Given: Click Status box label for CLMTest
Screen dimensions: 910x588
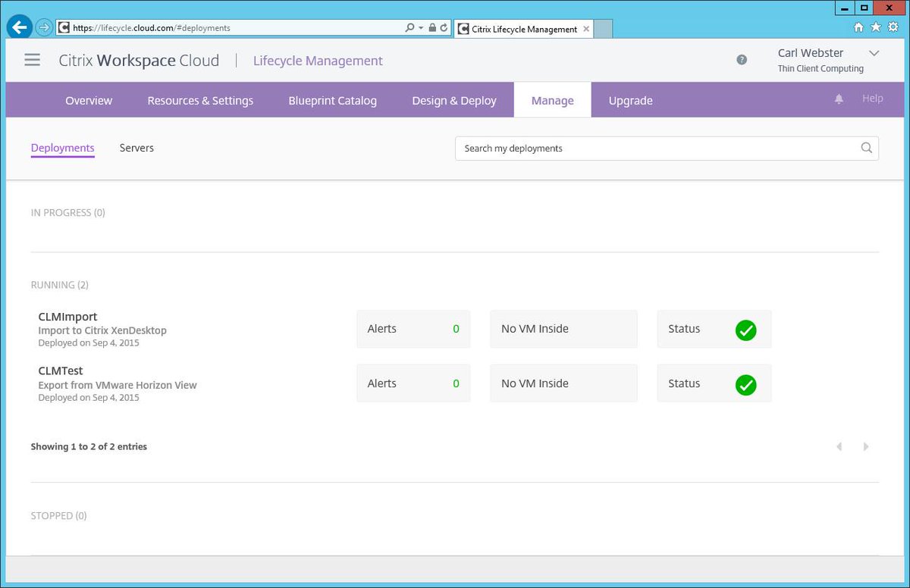Looking at the screenshot, I should [684, 383].
